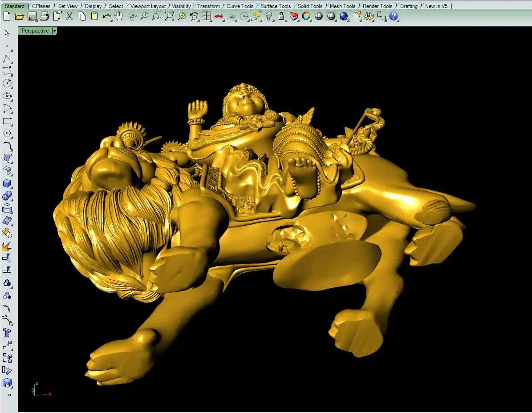Open the four-viewport layout icon
The image size is (532, 413).
click(x=206, y=16)
